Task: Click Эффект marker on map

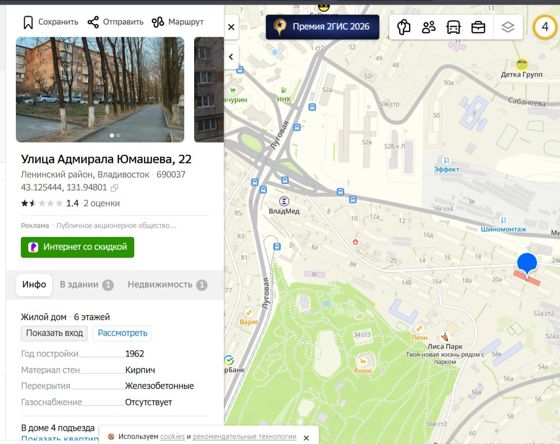Action: (446, 160)
